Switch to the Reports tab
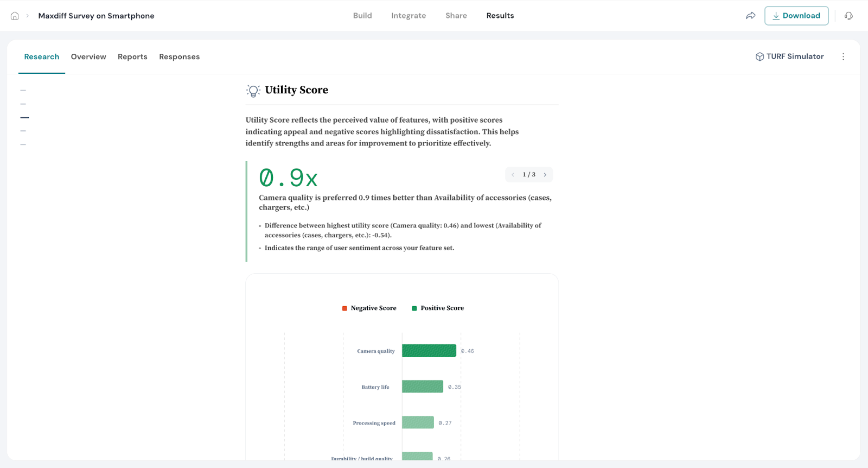 (x=132, y=57)
